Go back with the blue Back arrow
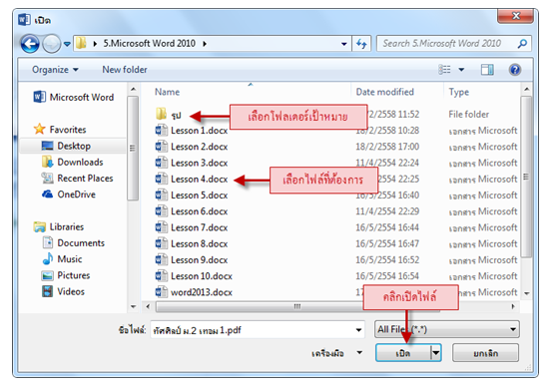This screenshot has width=552, height=392. click(30, 44)
